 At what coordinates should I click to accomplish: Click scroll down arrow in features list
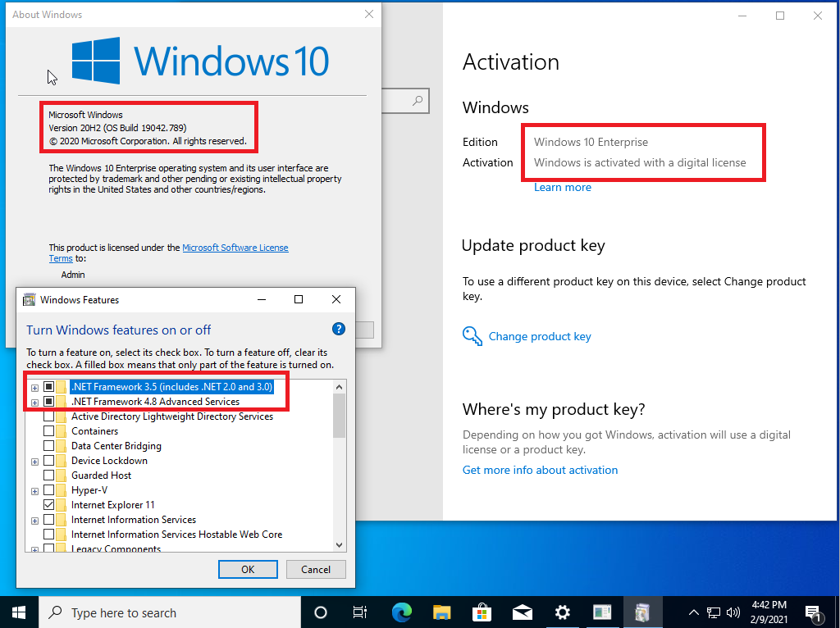tap(339, 544)
